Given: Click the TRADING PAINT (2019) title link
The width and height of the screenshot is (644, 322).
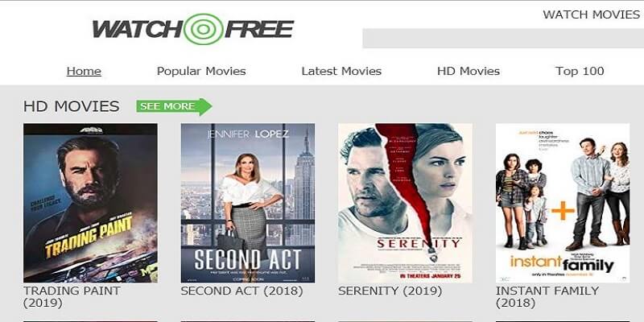Looking at the screenshot, I should coord(72,297).
